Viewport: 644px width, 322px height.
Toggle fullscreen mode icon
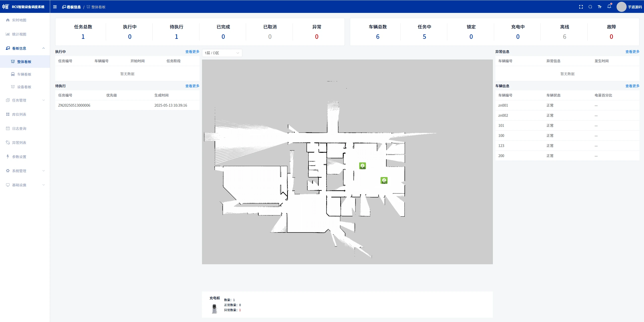[x=581, y=7]
